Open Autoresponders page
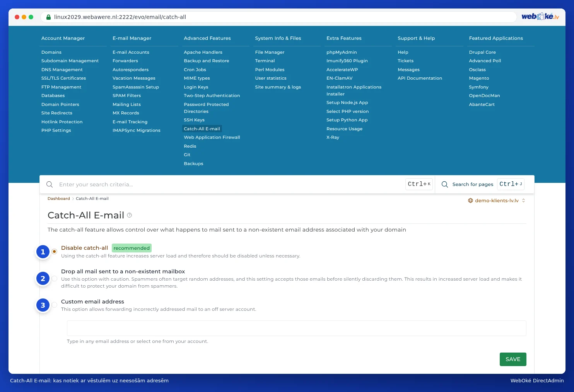Screen dimensions: 574x392 tap(130, 70)
